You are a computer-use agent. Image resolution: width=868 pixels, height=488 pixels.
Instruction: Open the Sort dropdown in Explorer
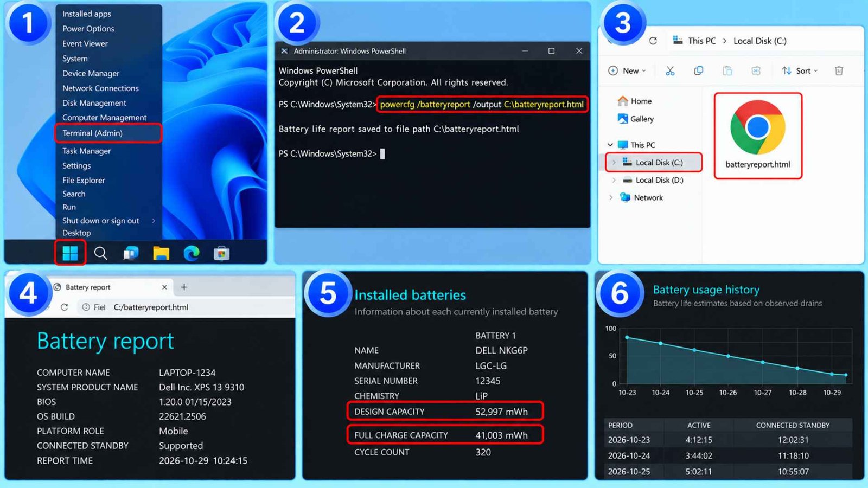800,71
